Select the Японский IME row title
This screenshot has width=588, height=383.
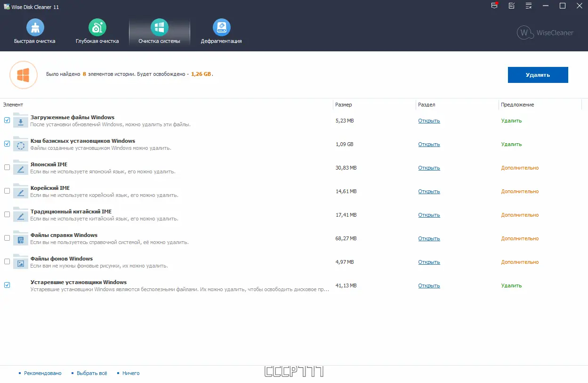[49, 164]
